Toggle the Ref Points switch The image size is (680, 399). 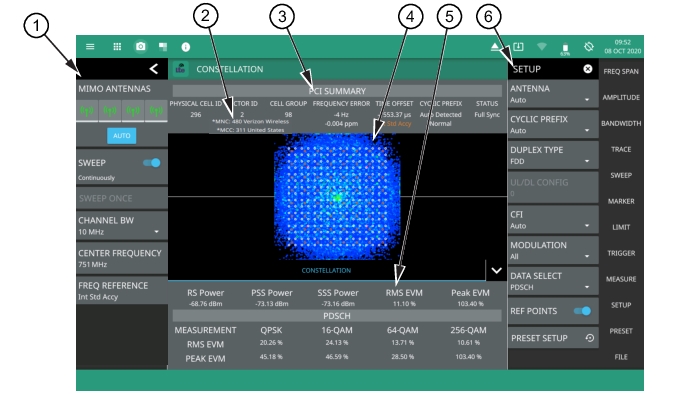[582, 311]
